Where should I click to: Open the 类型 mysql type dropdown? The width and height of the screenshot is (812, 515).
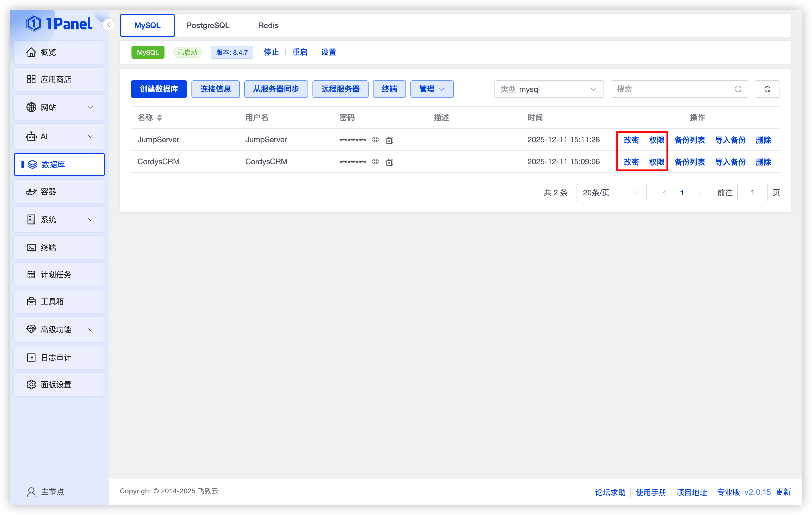(x=549, y=89)
